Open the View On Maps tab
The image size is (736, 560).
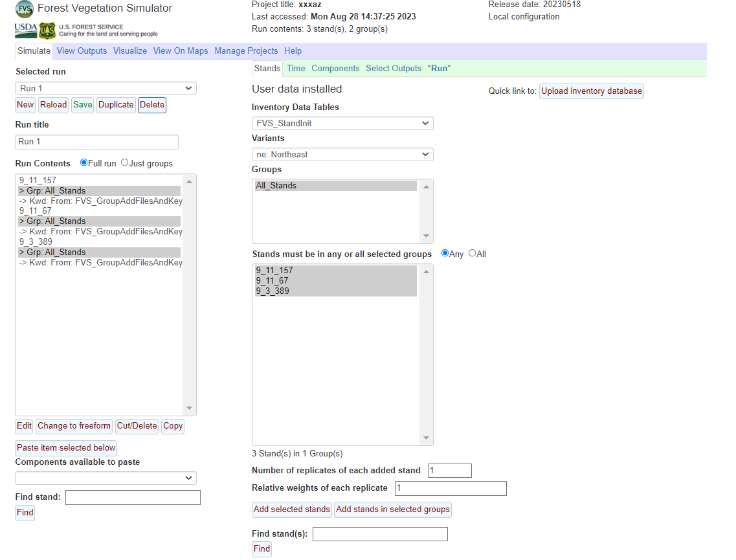[x=181, y=50]
